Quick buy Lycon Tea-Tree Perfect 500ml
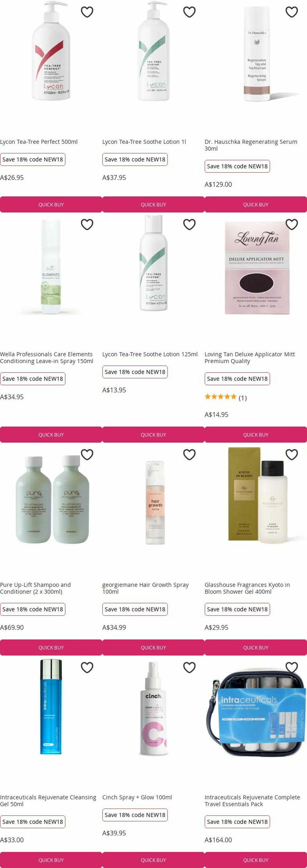 click(51, 205)
